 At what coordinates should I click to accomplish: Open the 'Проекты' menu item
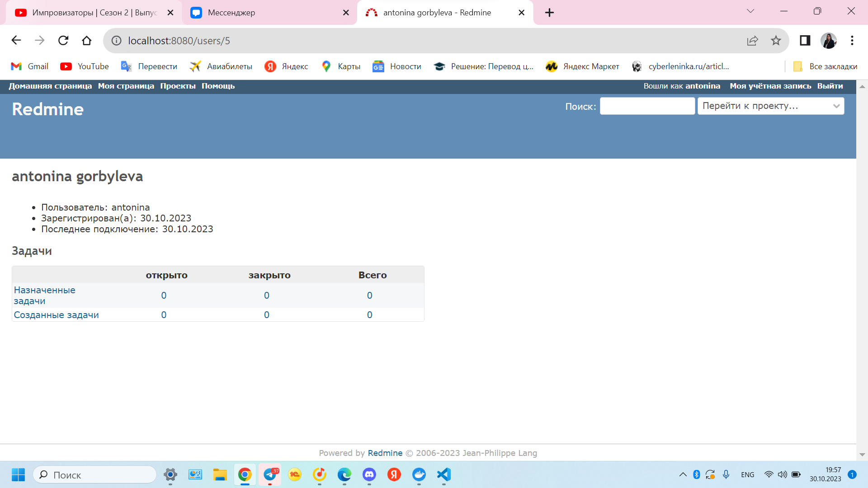pos(178,86)
